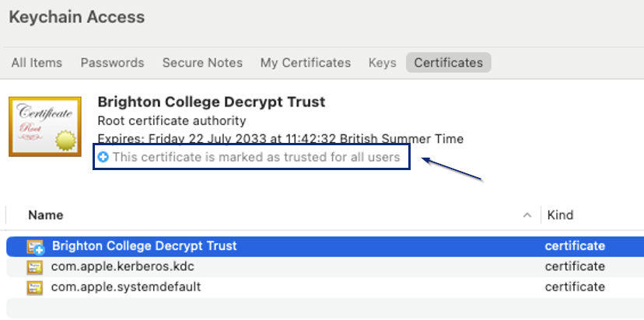Sort list by Kind column header
644x320 pixels.
(560, 215)
